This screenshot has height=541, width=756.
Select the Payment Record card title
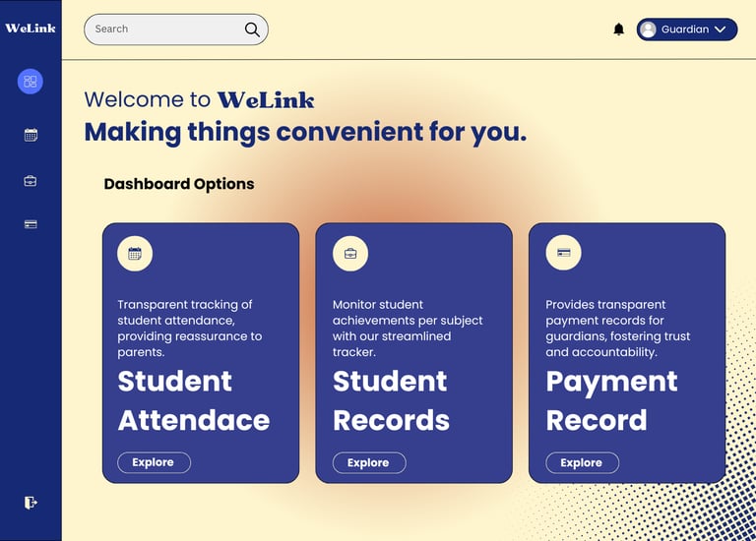pyautogui.click(x=611, y=400)
